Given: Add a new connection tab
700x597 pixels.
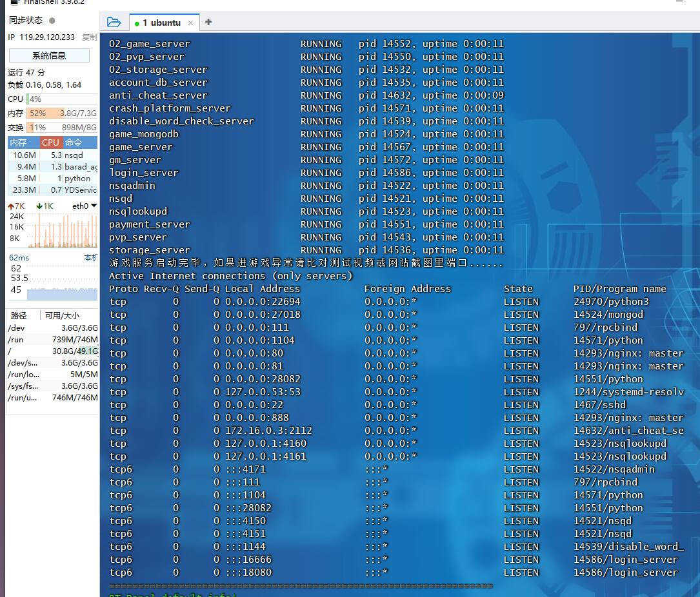Looking at the screenshot, I should [x=208, y=22].
